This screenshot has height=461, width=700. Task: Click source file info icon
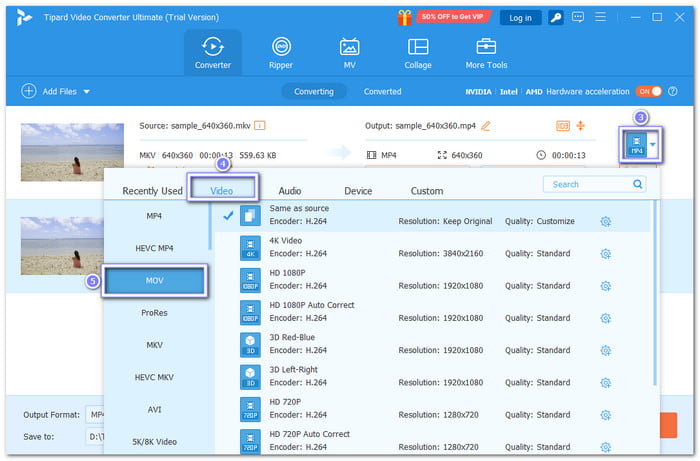(260, 125)
